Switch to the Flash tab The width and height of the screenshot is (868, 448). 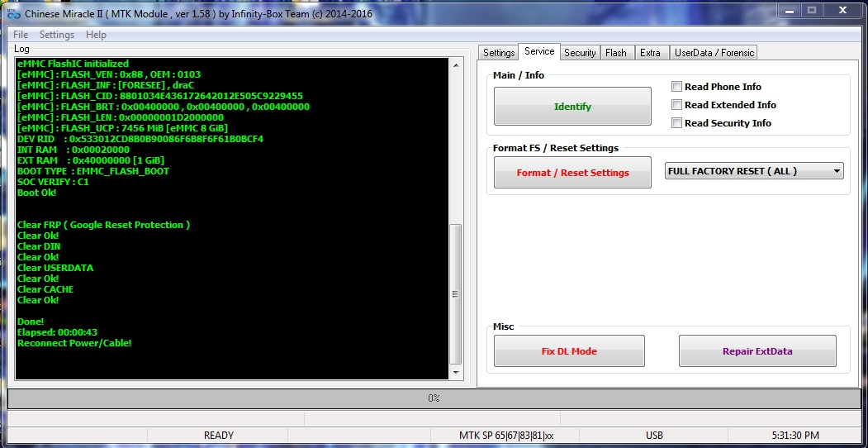[616, 53]
